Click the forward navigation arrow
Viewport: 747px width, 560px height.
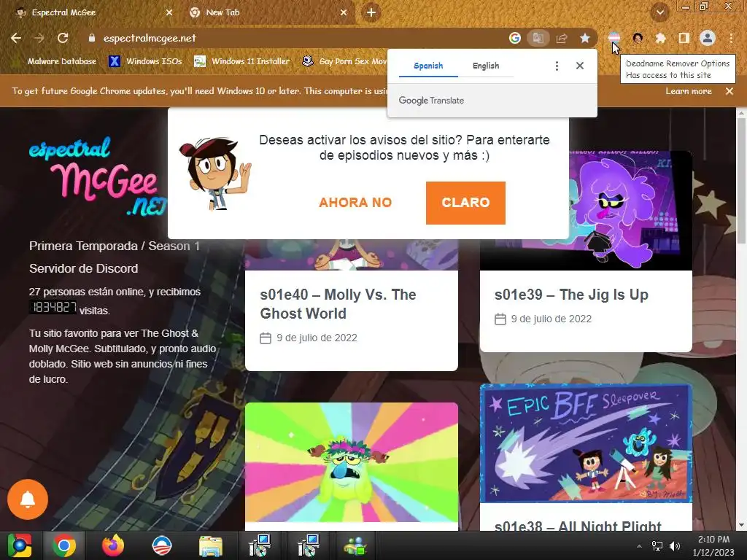click(39, 38)
